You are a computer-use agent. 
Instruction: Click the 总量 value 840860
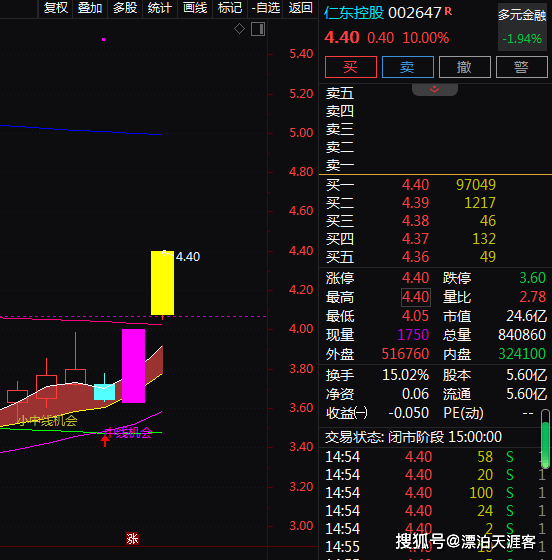point(522,335)
